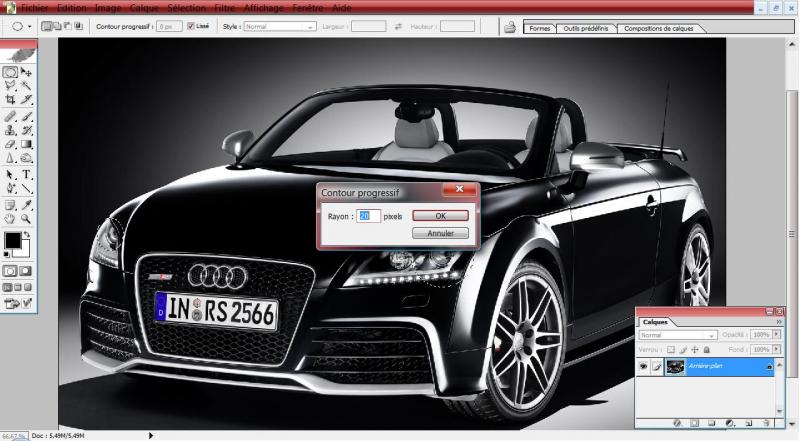Switch to the Outils prédéfinis tab
800x441 pixels.
[586, 29]
